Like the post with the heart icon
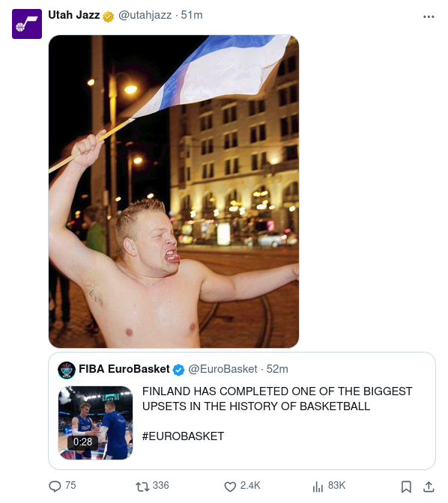This screenshot has height=503, width=448. (230, 487)
